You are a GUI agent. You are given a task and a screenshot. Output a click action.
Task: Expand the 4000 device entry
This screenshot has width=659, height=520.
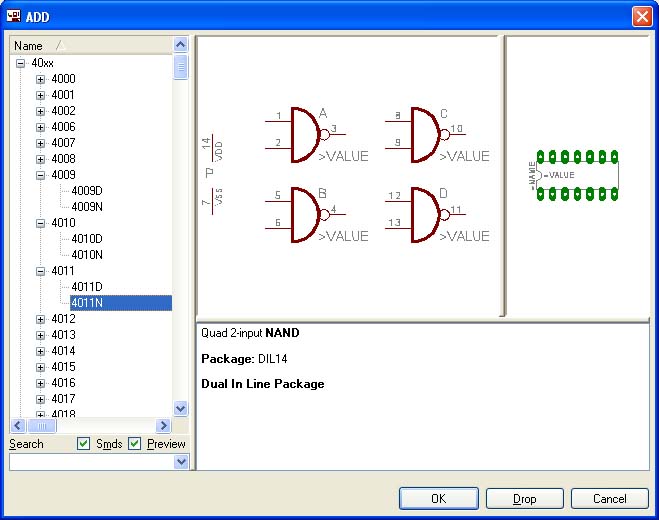(40, 79)
